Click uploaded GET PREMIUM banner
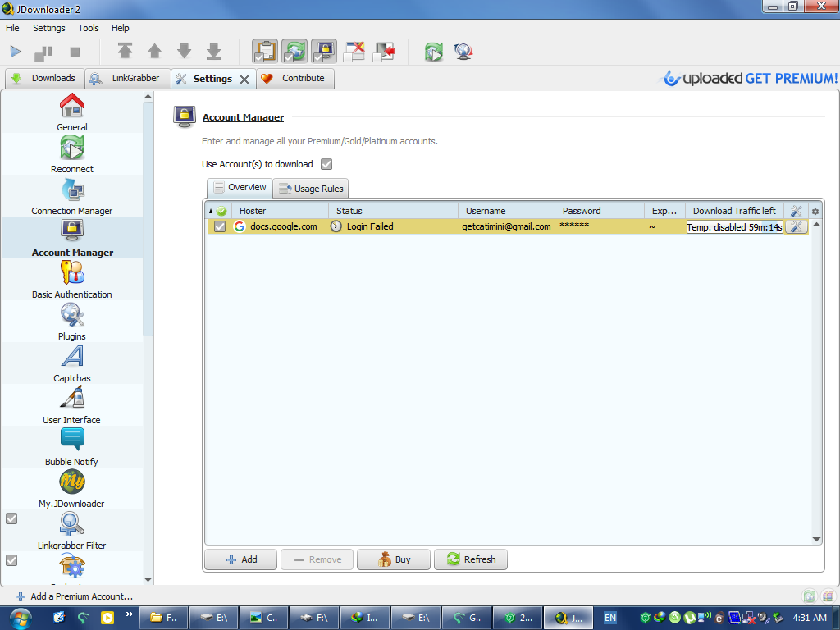Viewport: 840px width, 630px height. 750,78
